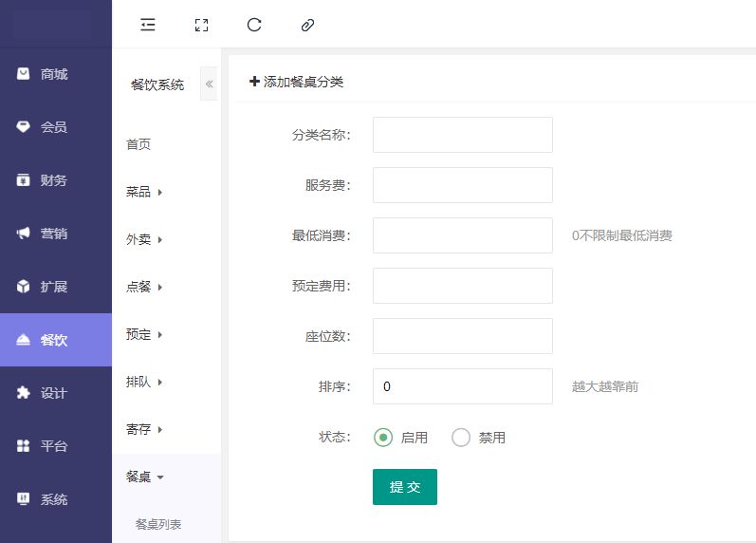Image resolution: width=756 pixels, height=543 pixels.
Task: Select the 启用 status radio button
Action: (x=383, y=438)
